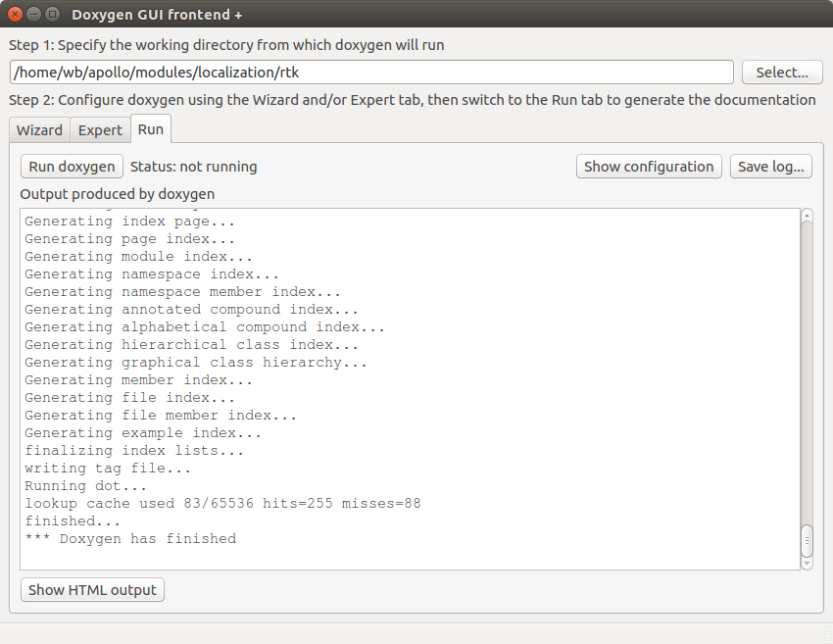Save the log with Save log...
Screen dimensions: 833x644
pyautogui.click(x=771, y=167)
